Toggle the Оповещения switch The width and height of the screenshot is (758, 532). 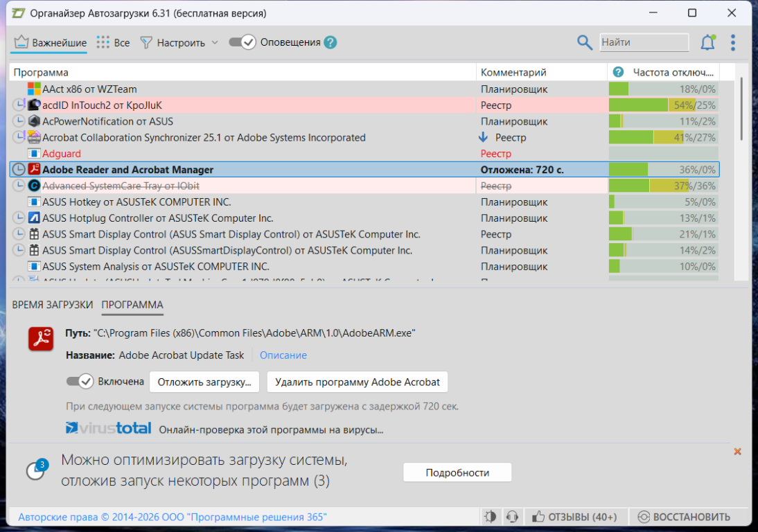click(242, 42)
